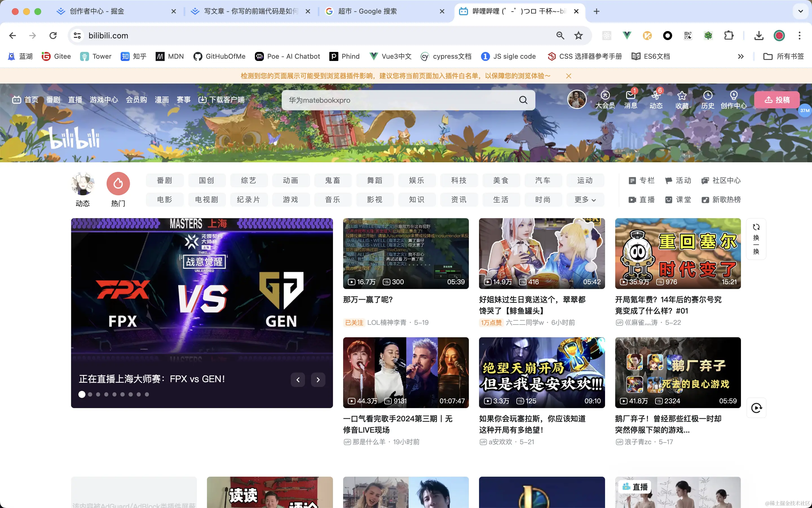Open the Chrome downloads icon
The height and width of the screenshot is (508, 812).
(759, 36)
